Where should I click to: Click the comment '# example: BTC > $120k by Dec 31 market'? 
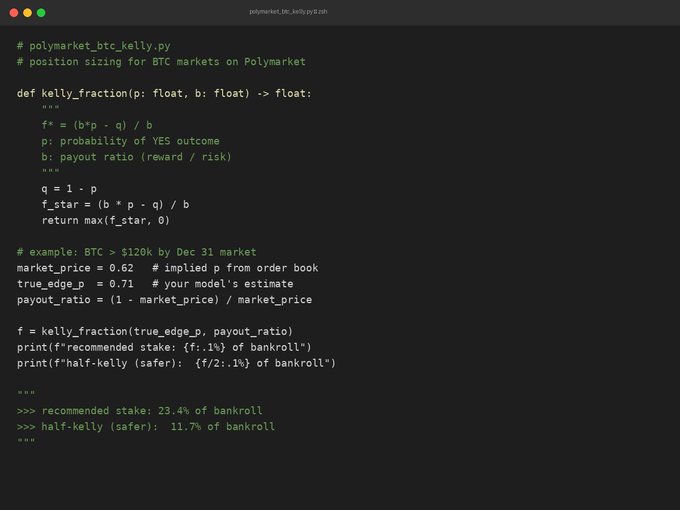(x=137, y=252)
